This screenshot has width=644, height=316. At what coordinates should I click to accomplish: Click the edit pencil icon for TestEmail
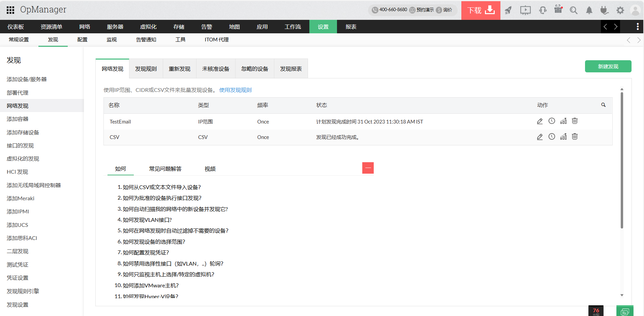coord(540,121)
